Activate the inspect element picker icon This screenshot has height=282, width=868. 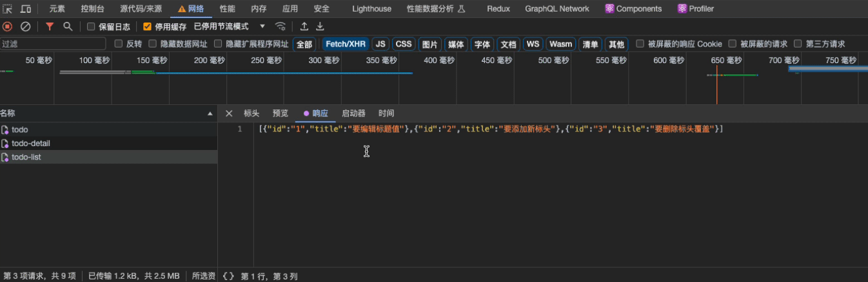(x=7, y=9)
